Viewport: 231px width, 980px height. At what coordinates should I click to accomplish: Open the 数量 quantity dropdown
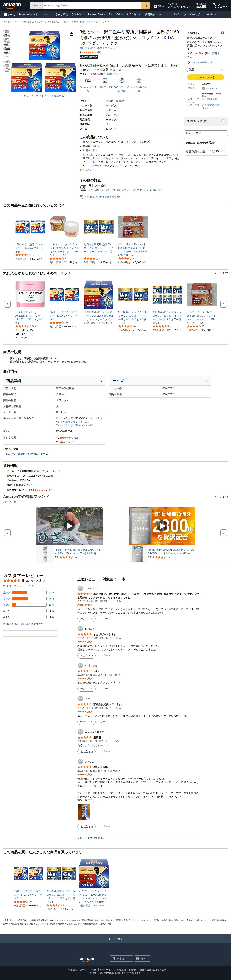(x=206, y=69)
